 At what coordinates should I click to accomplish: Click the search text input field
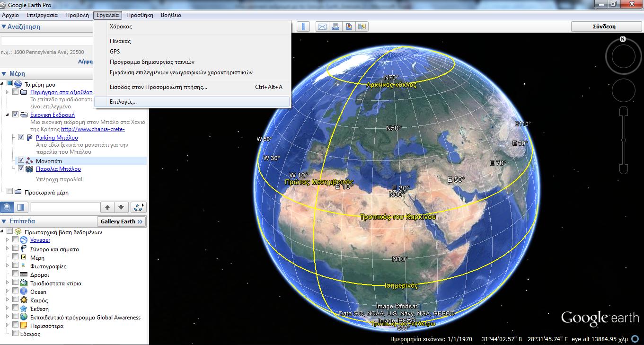[47, 41]
